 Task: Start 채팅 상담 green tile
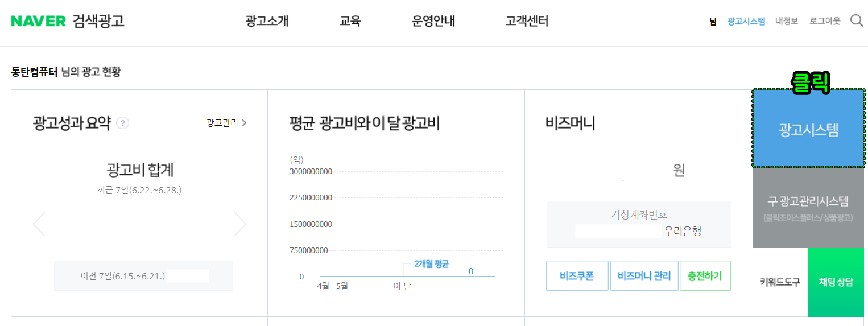pyautogui.click(x=836, y=282)
